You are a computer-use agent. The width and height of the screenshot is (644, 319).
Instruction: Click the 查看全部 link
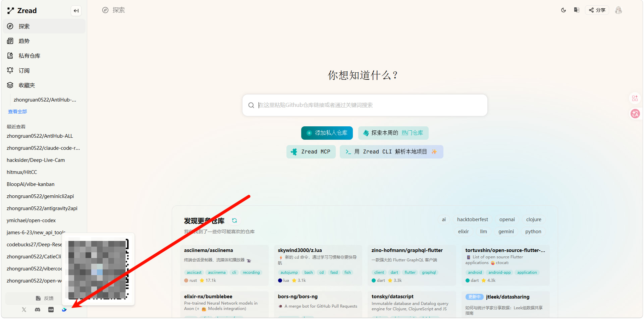click(x=17, y=112)
